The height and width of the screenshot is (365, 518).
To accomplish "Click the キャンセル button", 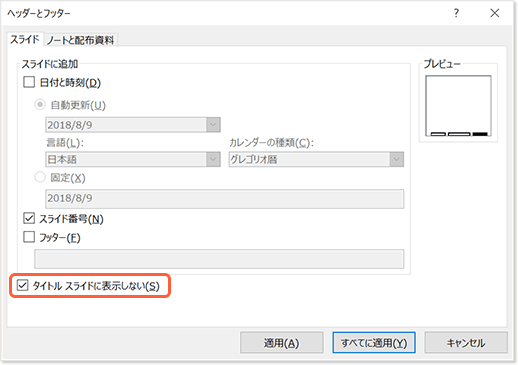I will coord(466,343).
